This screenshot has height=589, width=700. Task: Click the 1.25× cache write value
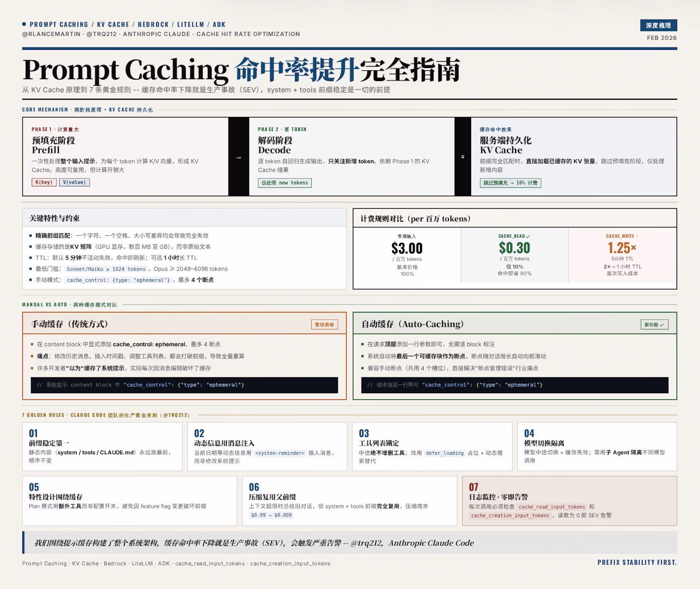(622, 247)
